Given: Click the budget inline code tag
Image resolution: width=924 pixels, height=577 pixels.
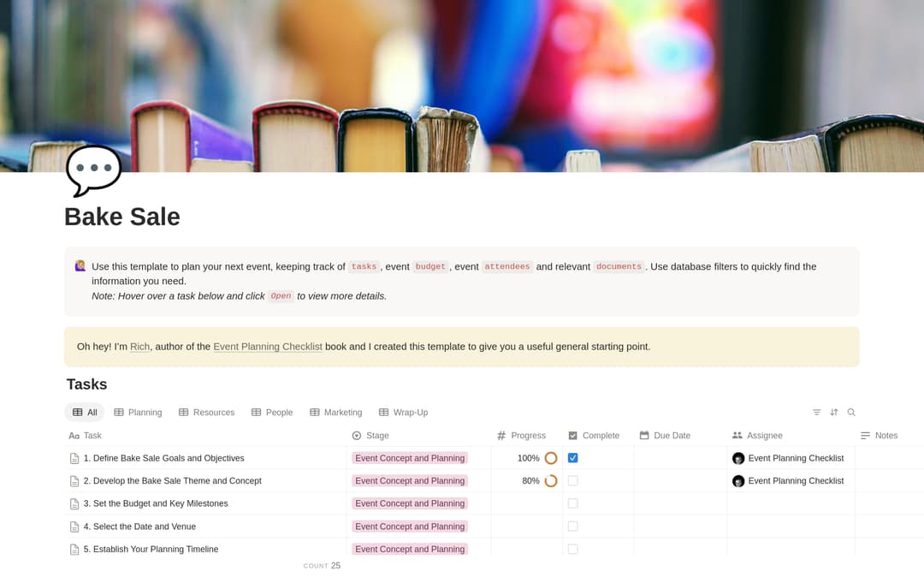Looking at the screenshot, I should click(x=430, y=266).
